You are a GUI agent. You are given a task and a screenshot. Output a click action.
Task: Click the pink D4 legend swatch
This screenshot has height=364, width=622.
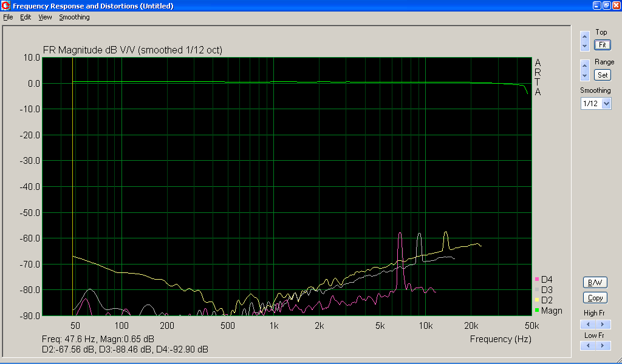pyautogui.click(x=537, y=280)
